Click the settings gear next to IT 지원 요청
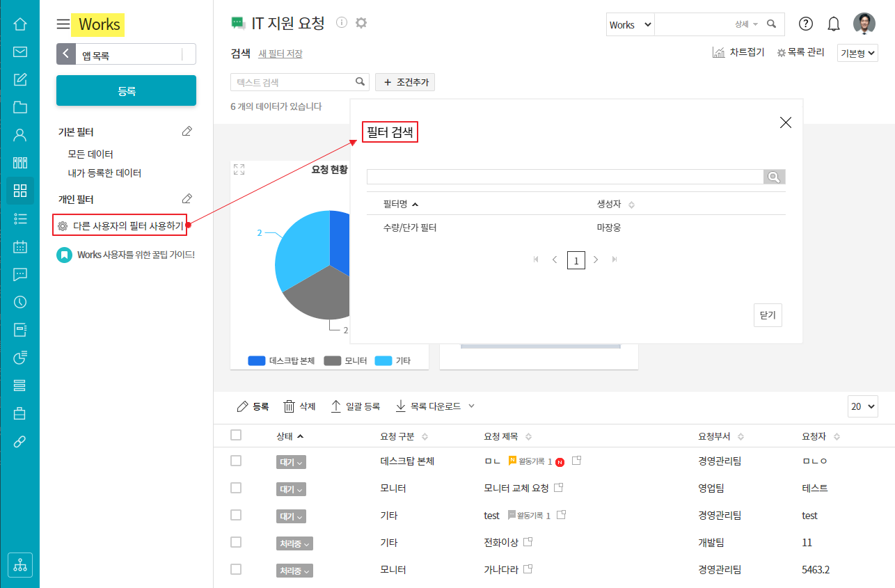This screenshot has width=895, height=588. [361, 23]
